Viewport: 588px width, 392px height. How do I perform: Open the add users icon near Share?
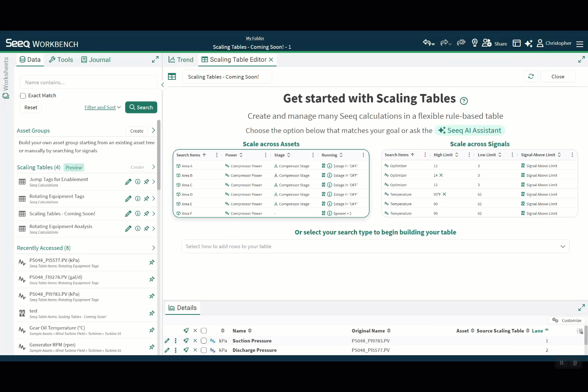pos(486,43)
